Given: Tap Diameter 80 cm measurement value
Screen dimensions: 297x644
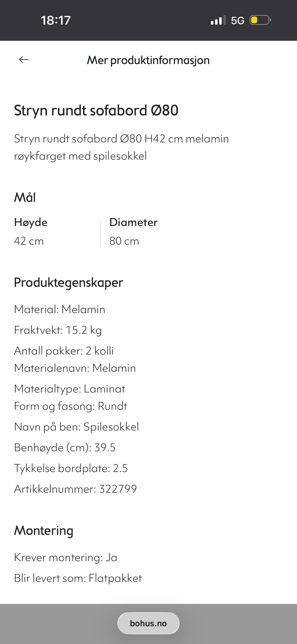Looking at the screenshot, I should 124,241.
